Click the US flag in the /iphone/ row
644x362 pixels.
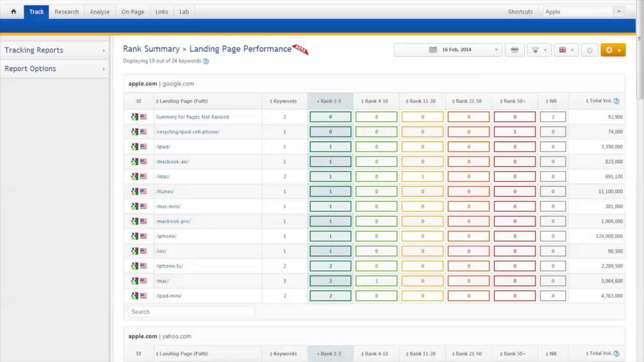click(143, 236)
